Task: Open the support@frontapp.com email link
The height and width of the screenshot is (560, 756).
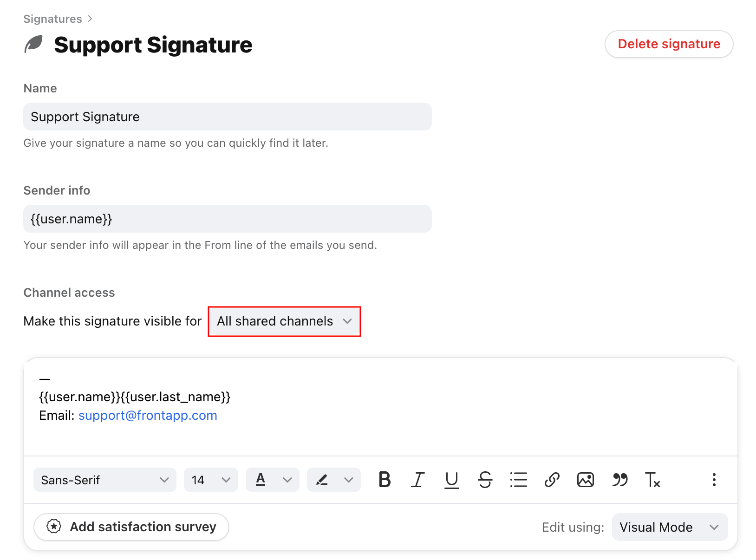Action: [x=148, y=415]
